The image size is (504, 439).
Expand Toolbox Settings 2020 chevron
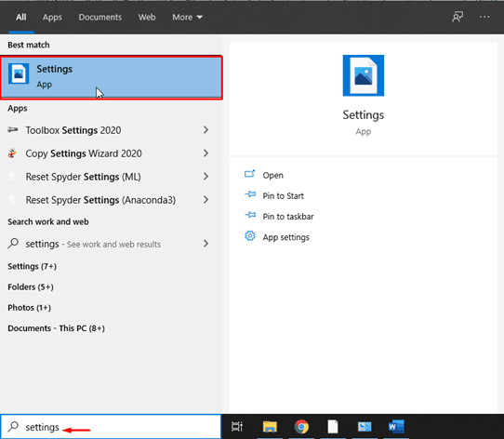(206, 130)
